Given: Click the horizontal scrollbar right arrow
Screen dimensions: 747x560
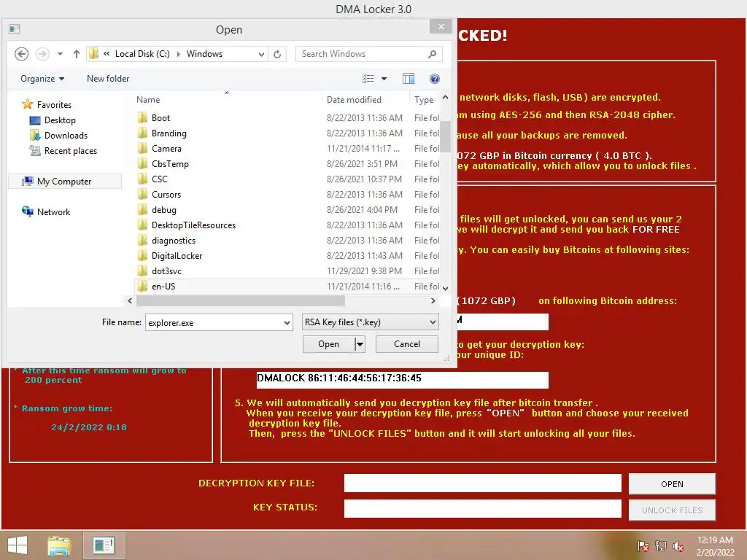Looking at the screenshot, I should pos(433,300).
